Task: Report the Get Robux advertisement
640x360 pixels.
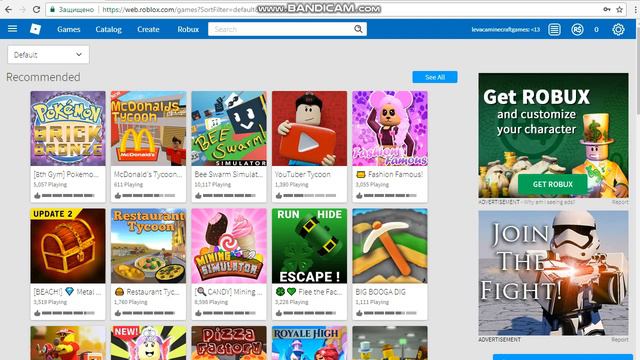Action: coord(620,202)
